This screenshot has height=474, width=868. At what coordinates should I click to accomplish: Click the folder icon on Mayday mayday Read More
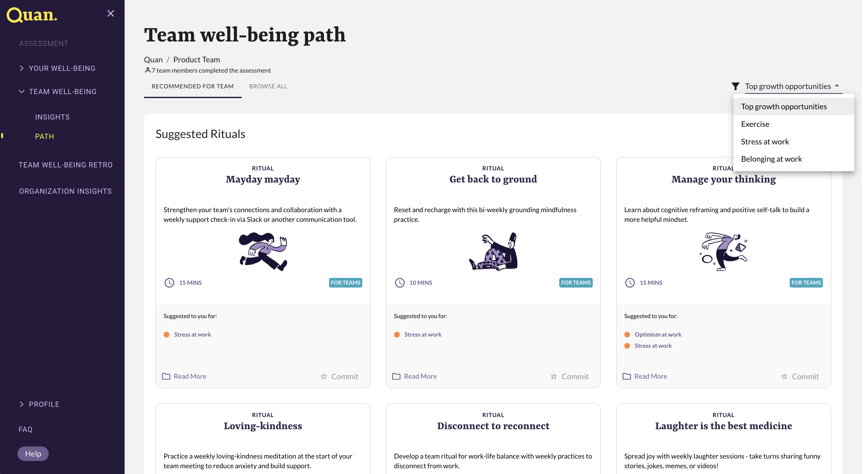coord(166,376)
